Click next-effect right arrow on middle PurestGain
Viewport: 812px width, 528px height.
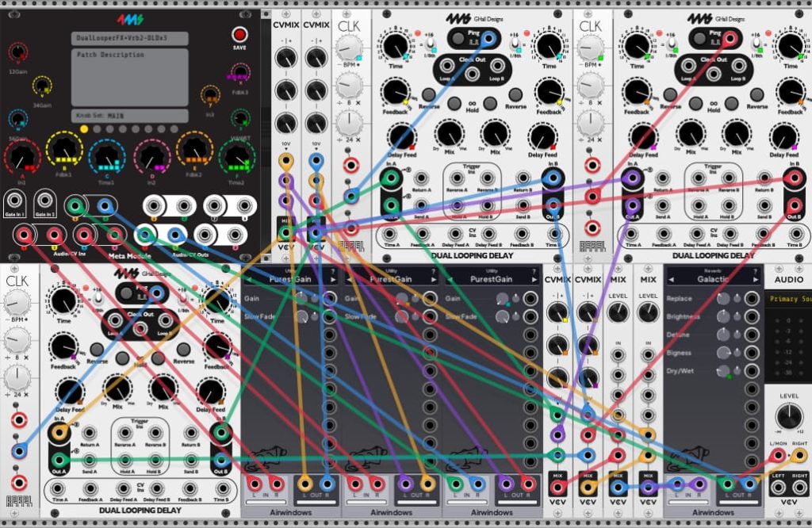[434, 280]
